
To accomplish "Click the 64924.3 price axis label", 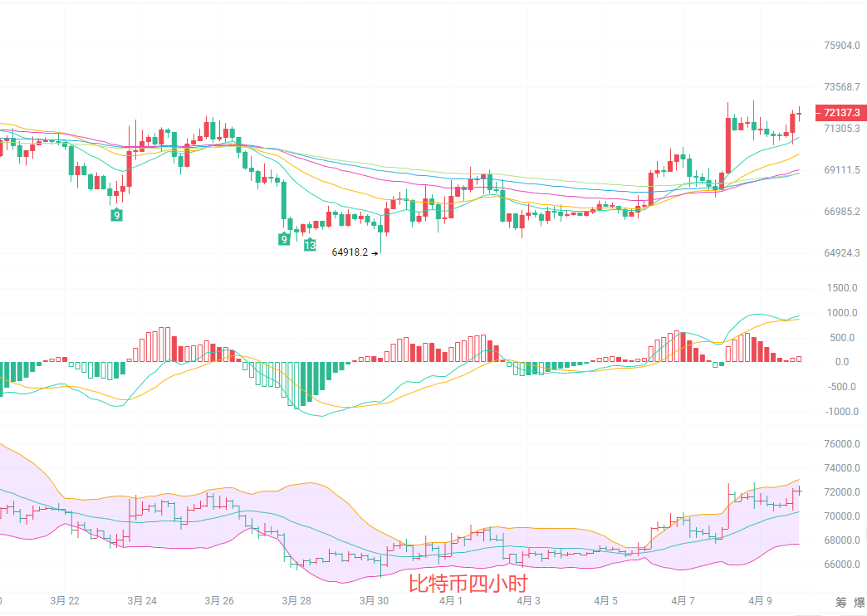I will (841, 253).
